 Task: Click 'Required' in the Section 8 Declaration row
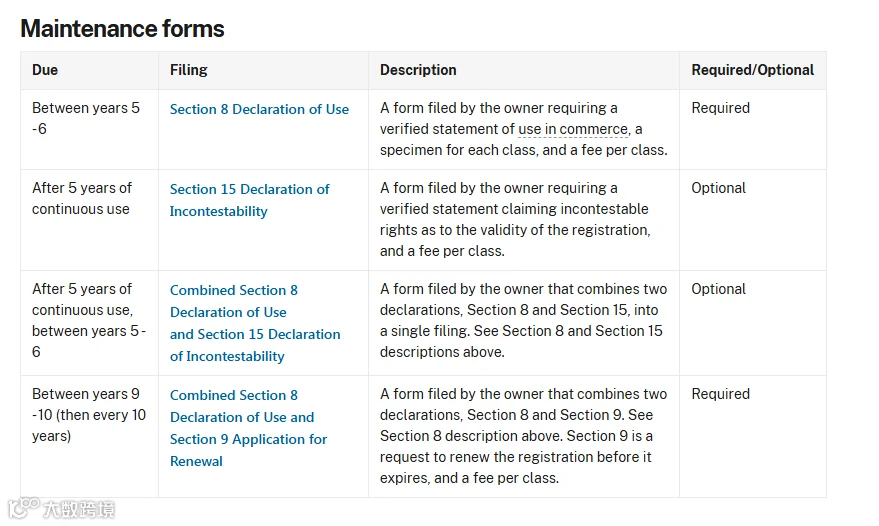(720, 108)
